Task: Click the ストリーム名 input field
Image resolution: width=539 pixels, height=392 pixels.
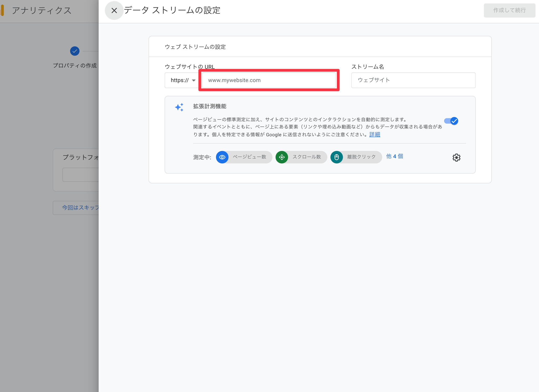Action: 413,80
